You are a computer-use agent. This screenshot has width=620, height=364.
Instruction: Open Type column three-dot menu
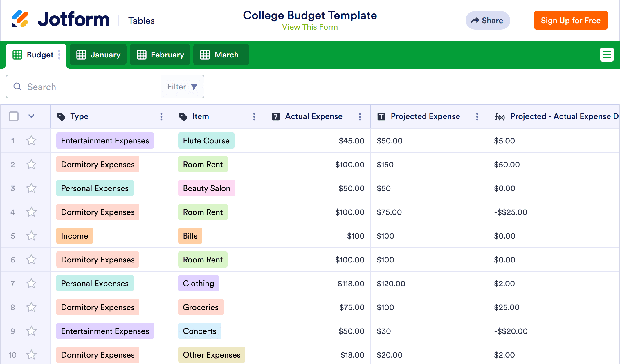[161, 117]
